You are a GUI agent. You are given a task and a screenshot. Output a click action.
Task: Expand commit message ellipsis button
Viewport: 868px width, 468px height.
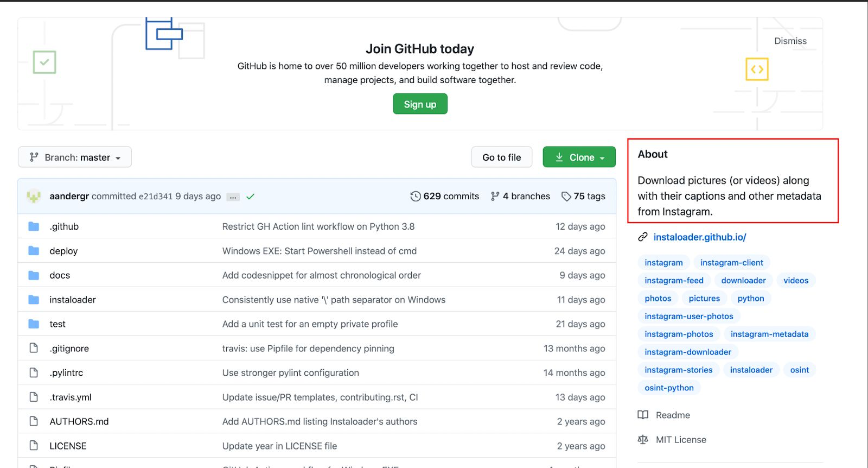pyautogui.click(x=233, y=197)
